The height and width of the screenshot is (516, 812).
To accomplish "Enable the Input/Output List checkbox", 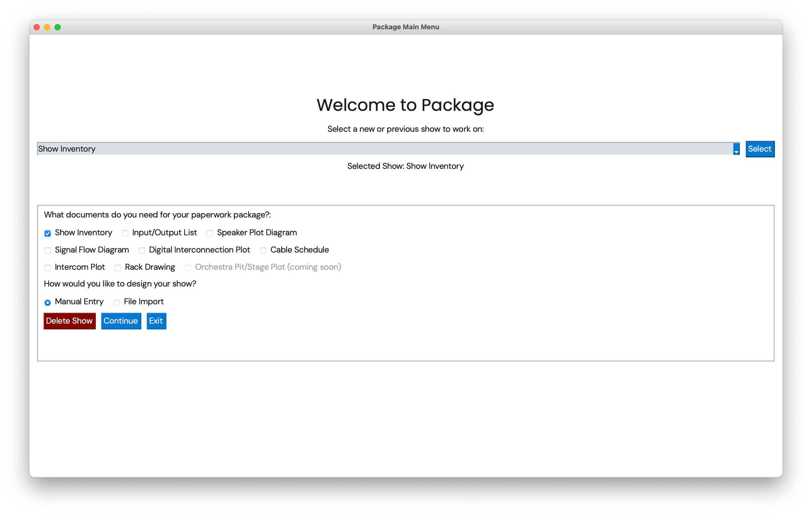I will tap(125, 233).
